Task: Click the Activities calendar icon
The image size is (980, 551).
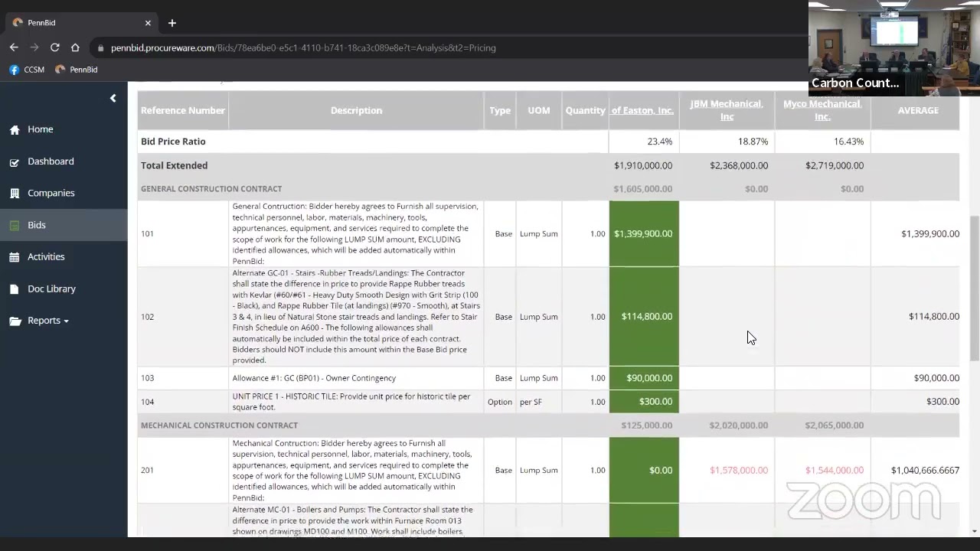Action: tap(15, 257)
